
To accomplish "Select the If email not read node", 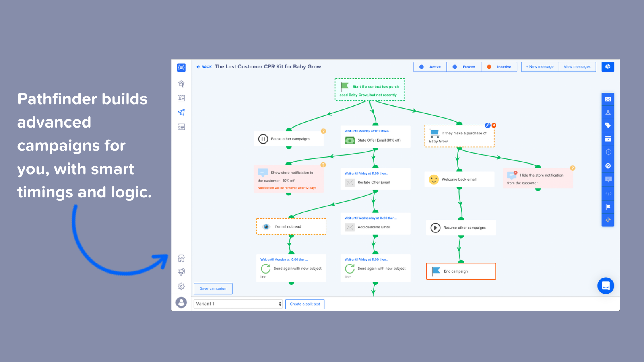I will [x=291, y=226].
